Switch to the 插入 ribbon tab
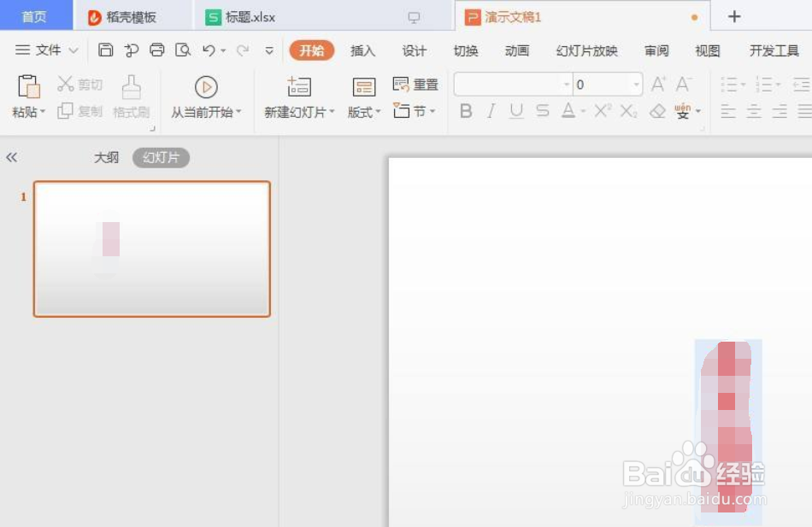 pyautogui.click(x=362, y=50)
